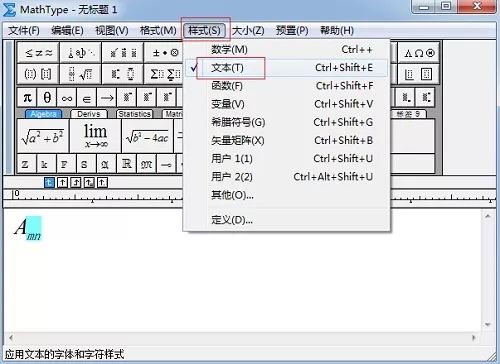Open the 大小(Z) menu

click(x=248, y=31)
